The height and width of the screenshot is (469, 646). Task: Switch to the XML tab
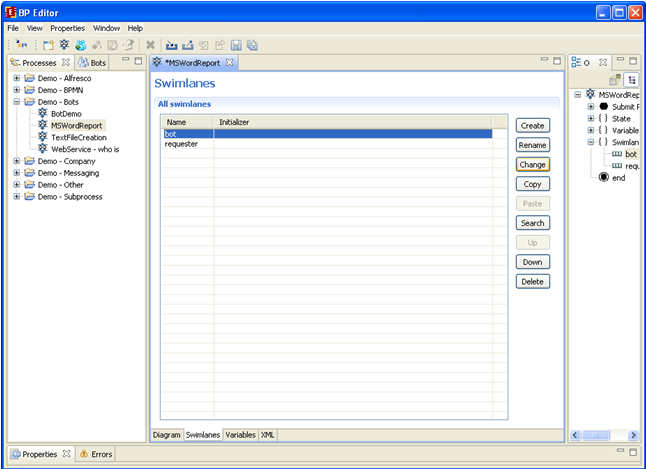click(x=267, y=435)
